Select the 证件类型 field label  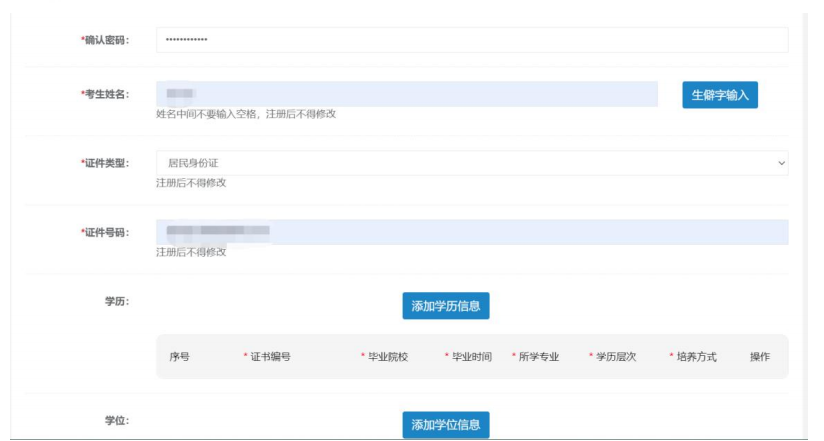click(105, 163)
